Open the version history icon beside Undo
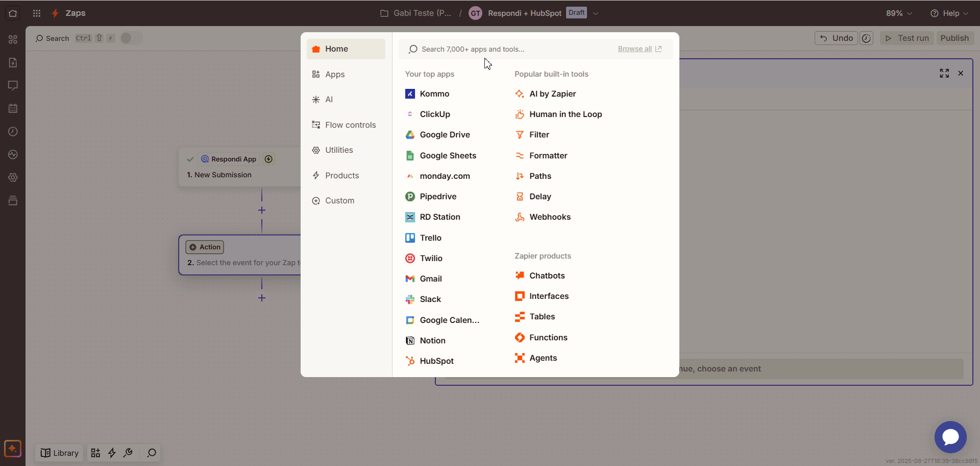The image size is (980, 466). (x=866, y=38)
